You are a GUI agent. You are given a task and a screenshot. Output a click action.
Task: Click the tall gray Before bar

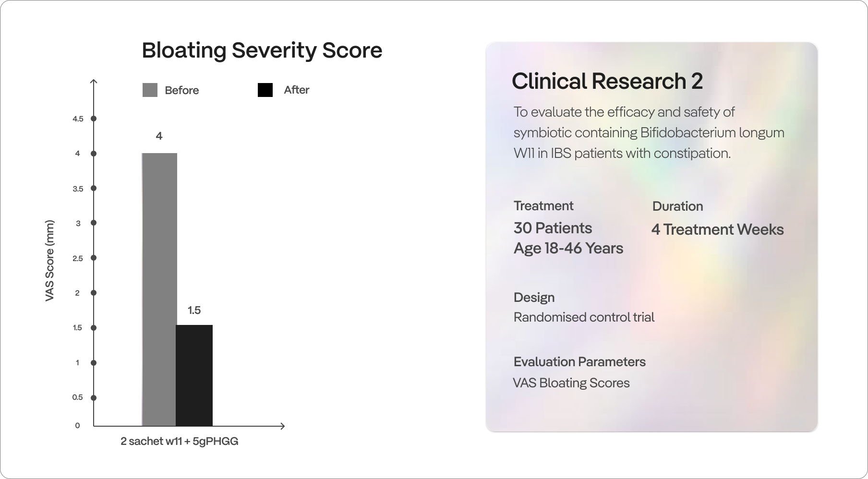(x=159, y=289)
